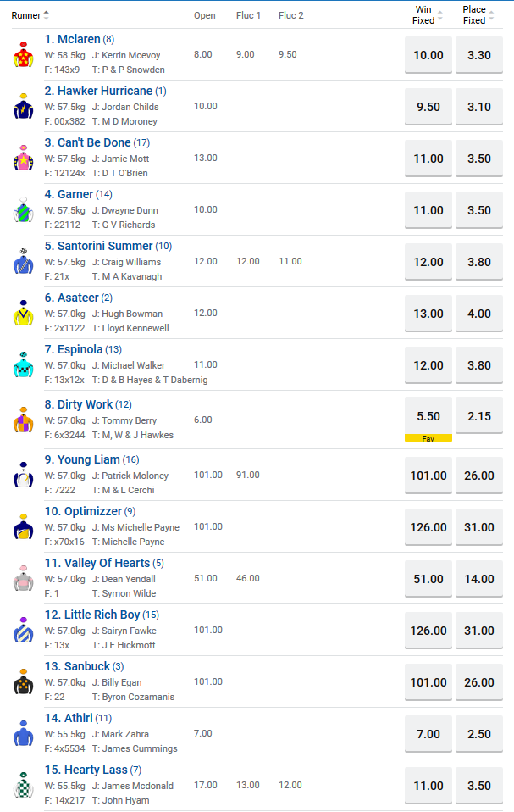Click Dirty Work's orange and purple silk
Viewport: 514px width, 812px height.
(23, 420)
